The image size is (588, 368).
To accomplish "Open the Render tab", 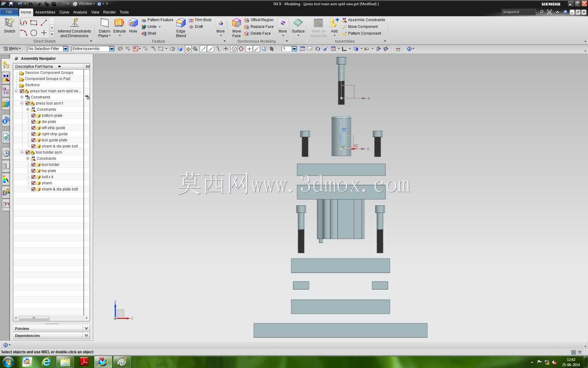I will tap(109, 12).
